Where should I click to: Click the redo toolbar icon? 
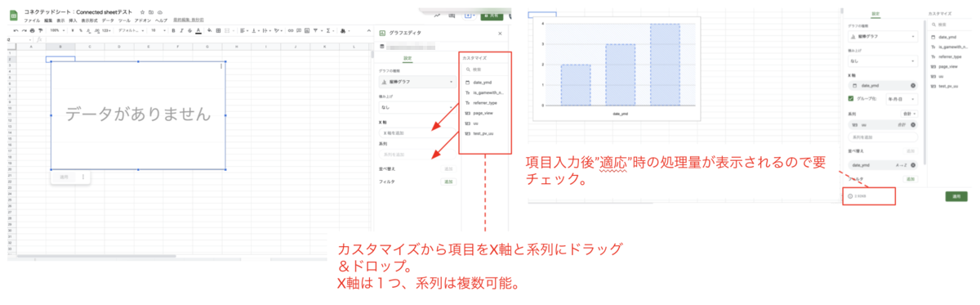pyautogui.click(x=24, y=30)
